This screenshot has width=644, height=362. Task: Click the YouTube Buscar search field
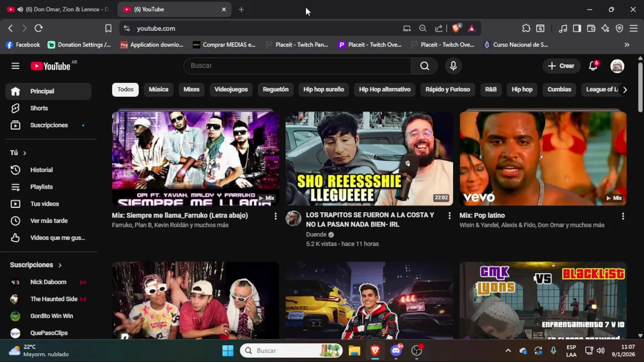pos(297,66)
